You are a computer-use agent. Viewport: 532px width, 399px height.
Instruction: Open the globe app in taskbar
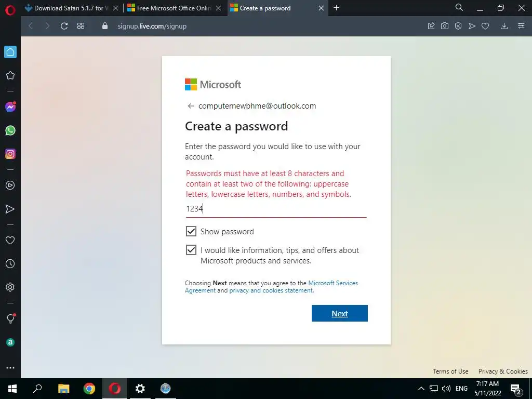click(166, 389)
